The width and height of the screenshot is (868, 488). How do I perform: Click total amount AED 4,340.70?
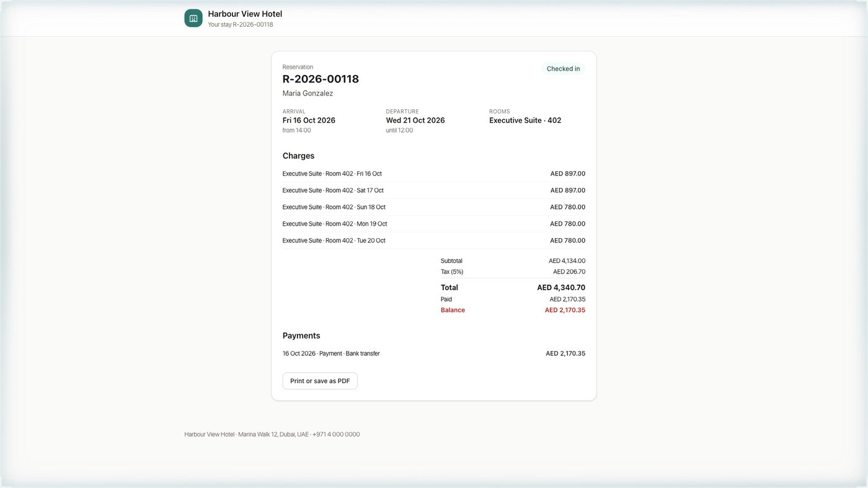click(561, 288)
